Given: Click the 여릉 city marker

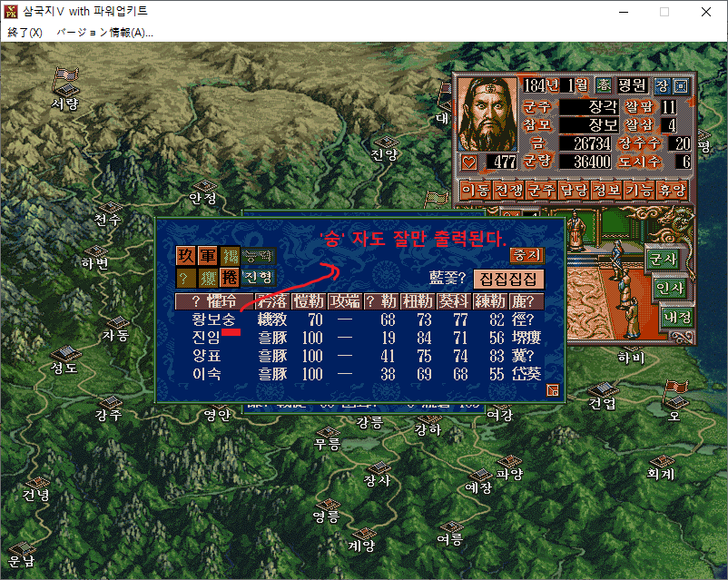Looking at the screenshot, I should pyautogui.click(x=451, y=527).
